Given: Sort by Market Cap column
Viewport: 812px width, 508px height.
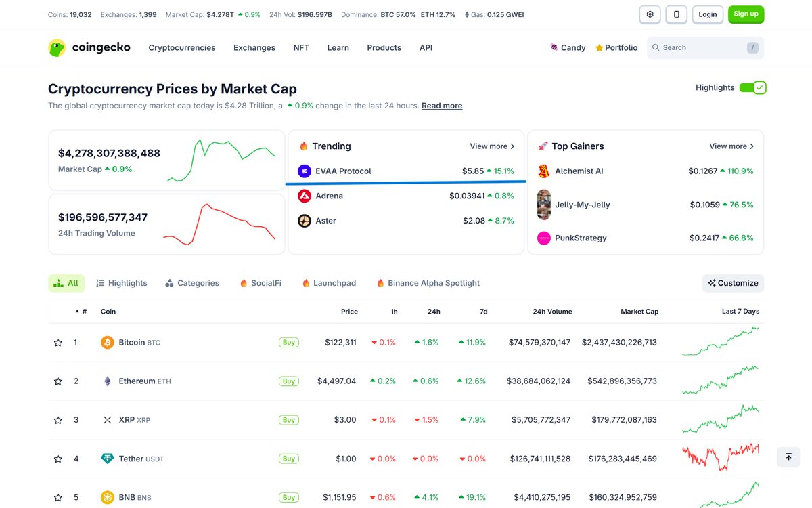Looking at the screenshot, I should click(639, 312).
